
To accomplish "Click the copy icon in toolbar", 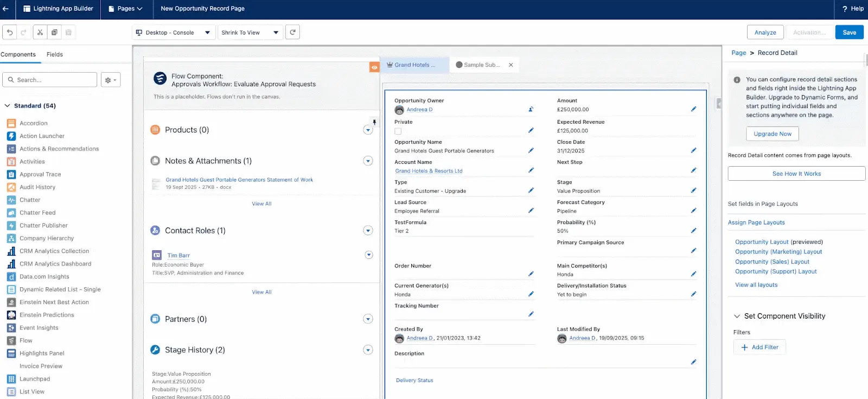I will (54, 33).
